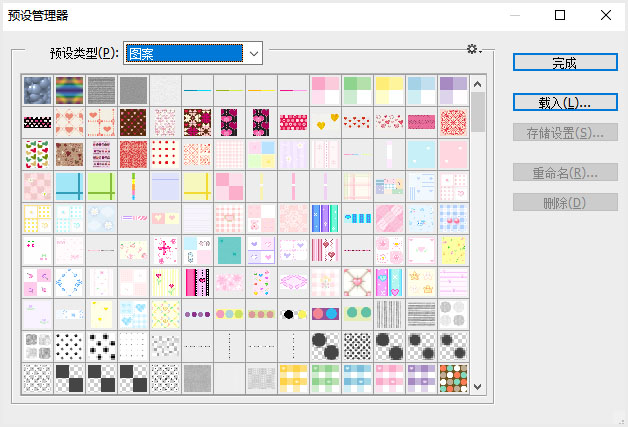This screenshot has height=427, width=628.
Task: Select the sky blue pattern with teal crossing lines
Action: pos(69,187)
